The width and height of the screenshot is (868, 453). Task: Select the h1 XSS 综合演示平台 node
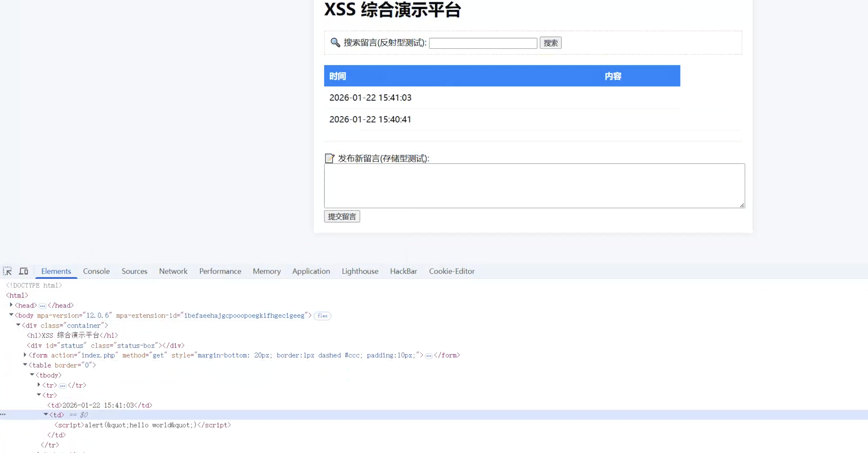[x=72, y=335]
